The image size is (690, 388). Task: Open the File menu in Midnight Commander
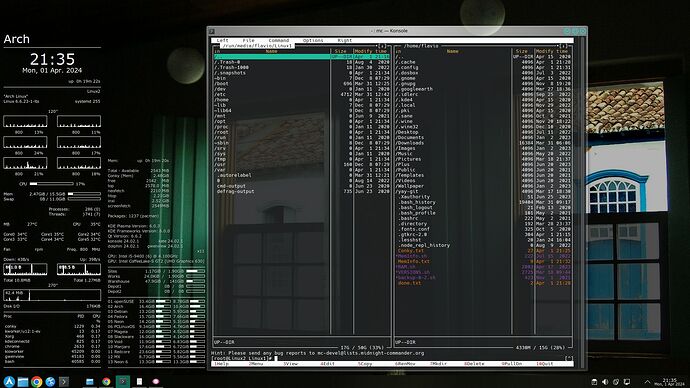(x=249, y=40)
